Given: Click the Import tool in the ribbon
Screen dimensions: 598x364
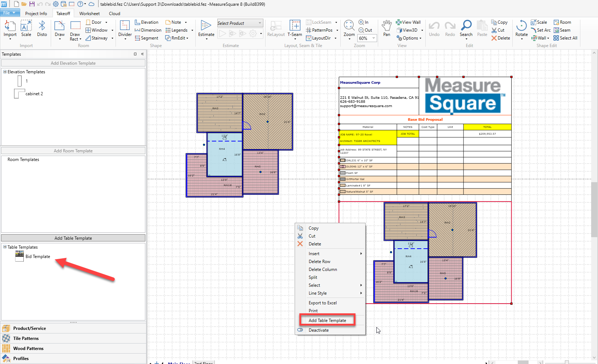Looking at the screenshot, I should [10, 29].
